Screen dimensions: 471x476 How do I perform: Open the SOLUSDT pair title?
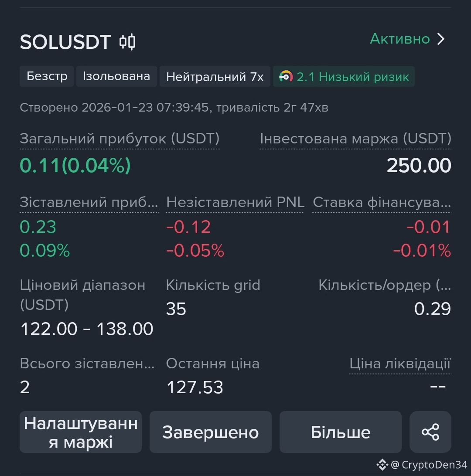coord(65,42)
